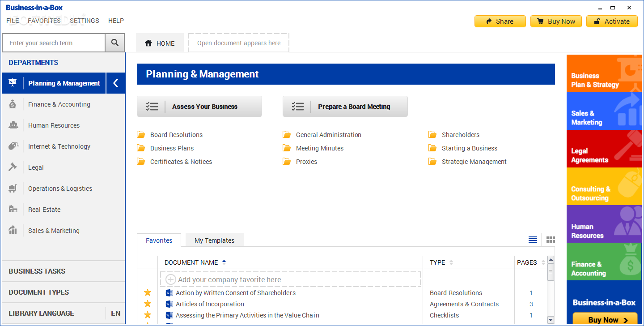The image size is (644, 326).
Task: Collapse sidebar with the left chevron
Action: (115, 83)
